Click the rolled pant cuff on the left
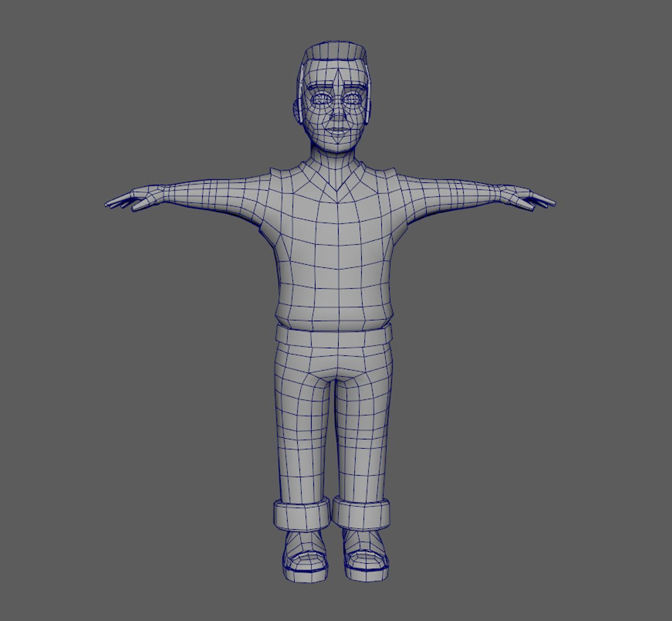672x621 pixels. coord(302,514)
